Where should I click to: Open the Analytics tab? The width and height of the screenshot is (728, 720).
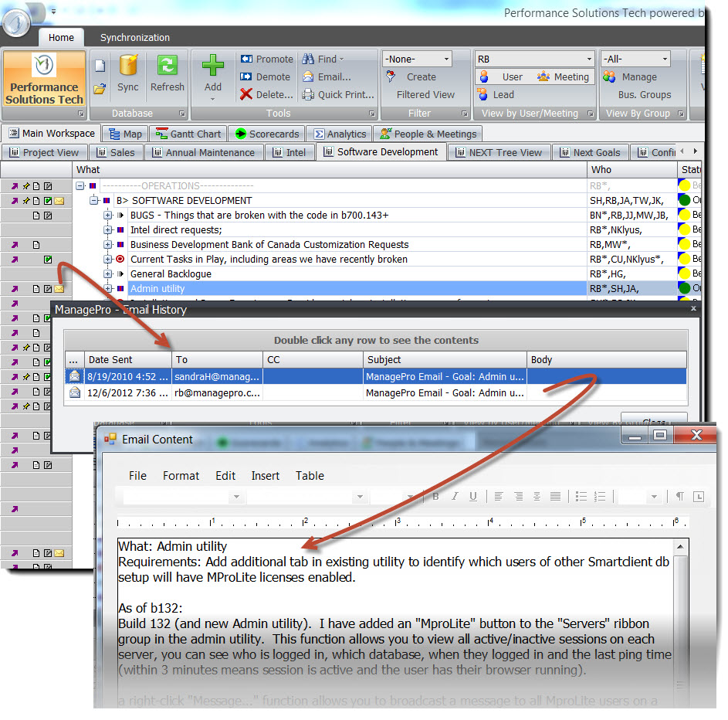coord(340,134)
